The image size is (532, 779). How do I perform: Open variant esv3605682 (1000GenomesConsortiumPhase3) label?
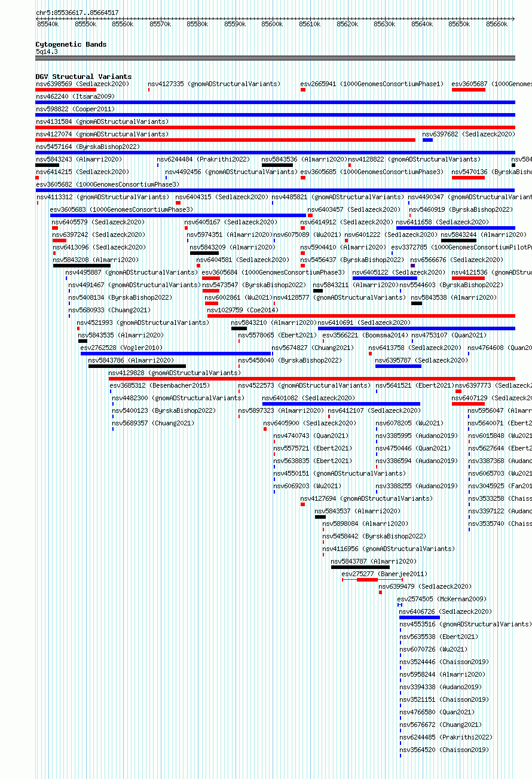pos(108,185)
